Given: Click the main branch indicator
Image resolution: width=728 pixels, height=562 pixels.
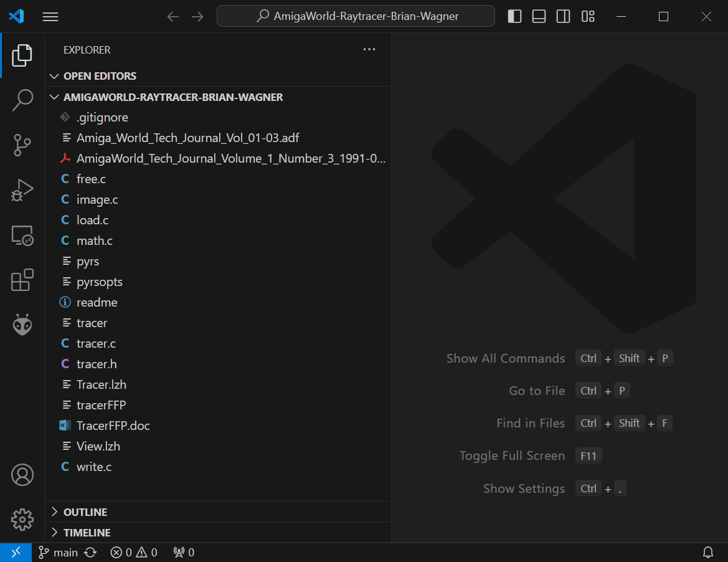Looking at the screenshot, I should pyautogui.click(x=58, y=552).
